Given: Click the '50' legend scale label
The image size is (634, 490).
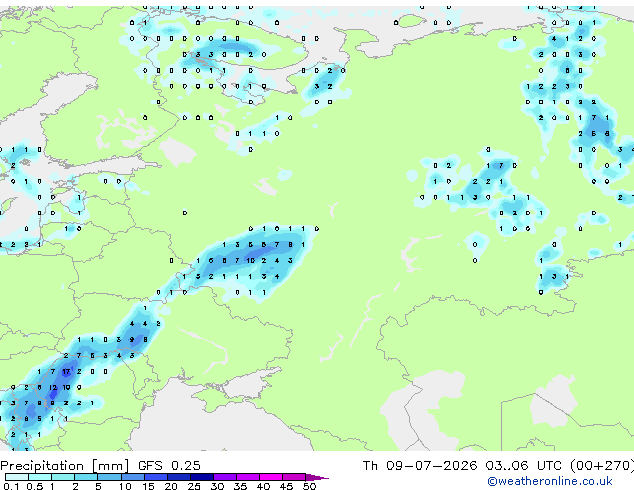Looking at the screenshot, I should (309, 486).
